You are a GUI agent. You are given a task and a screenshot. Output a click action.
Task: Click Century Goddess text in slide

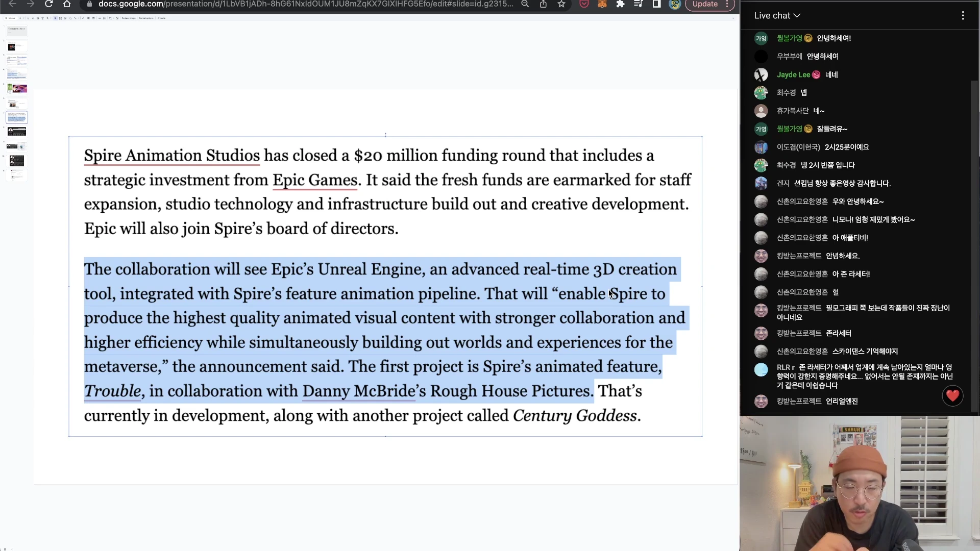(575, 416)
